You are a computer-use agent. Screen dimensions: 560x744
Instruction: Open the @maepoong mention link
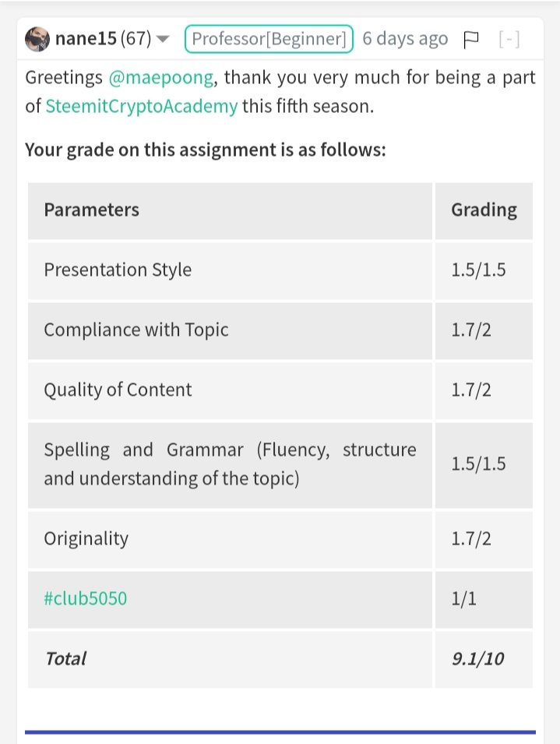point(161,77)
